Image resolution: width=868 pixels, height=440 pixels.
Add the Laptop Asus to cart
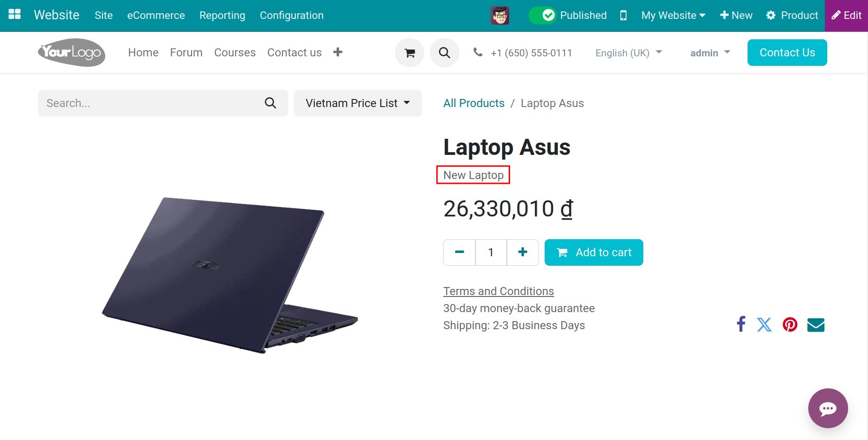(594, 252)
